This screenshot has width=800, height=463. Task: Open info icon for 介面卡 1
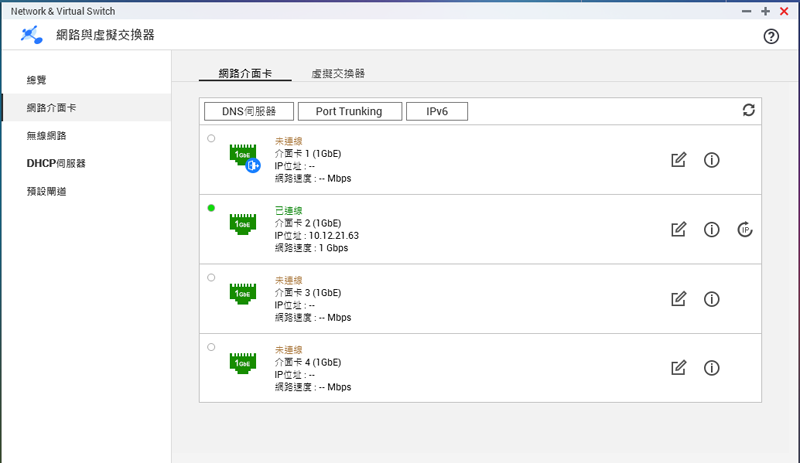(712, 160)
